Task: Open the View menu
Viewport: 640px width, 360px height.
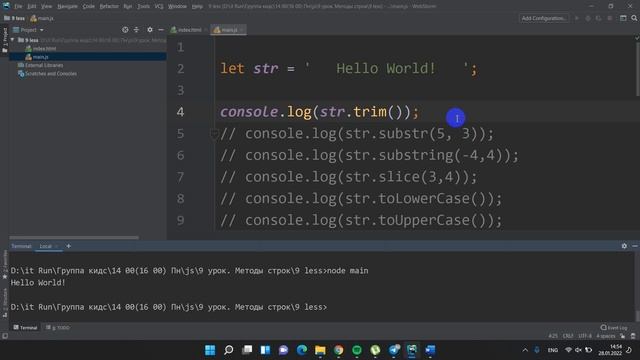Action: pos(47,6)
